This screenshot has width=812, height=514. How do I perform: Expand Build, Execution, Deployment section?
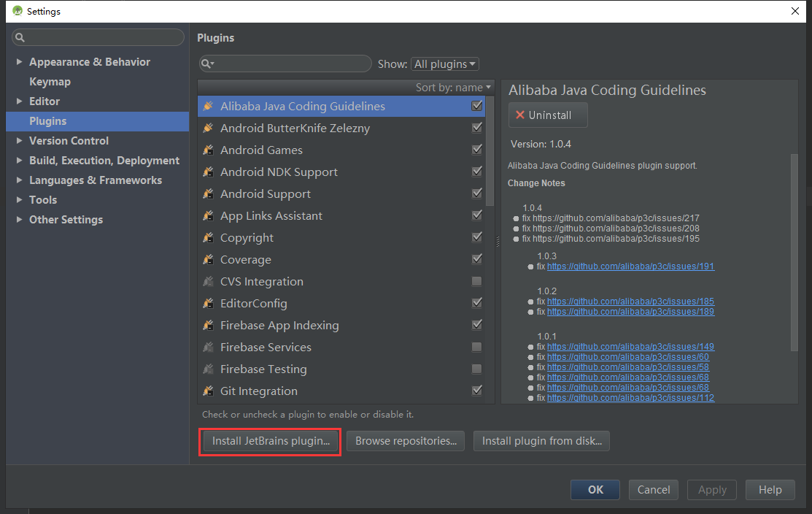pos(19,160)
